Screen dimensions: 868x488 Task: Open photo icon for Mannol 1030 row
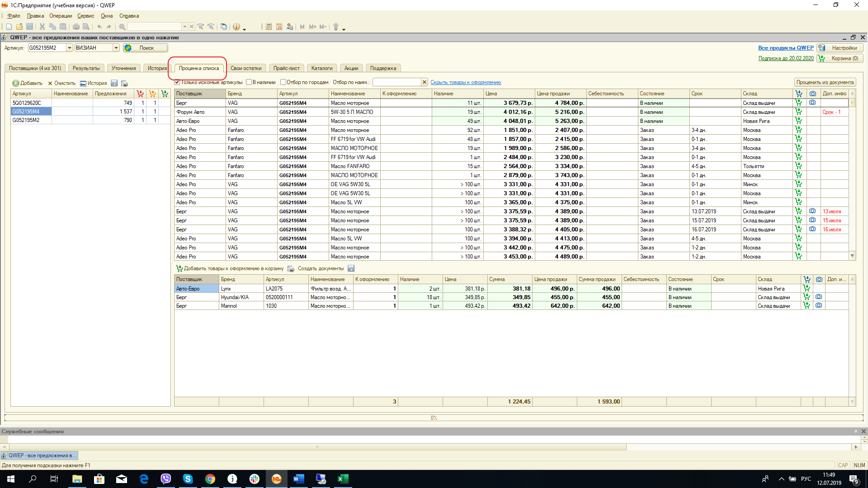point(819,305)
